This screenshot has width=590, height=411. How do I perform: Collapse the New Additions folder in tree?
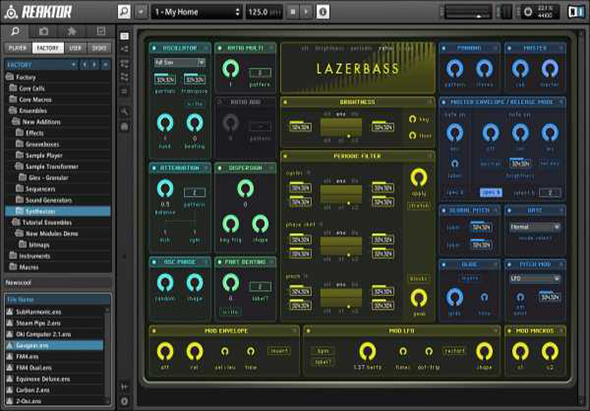pyautogui.click(x=16, y=122)
